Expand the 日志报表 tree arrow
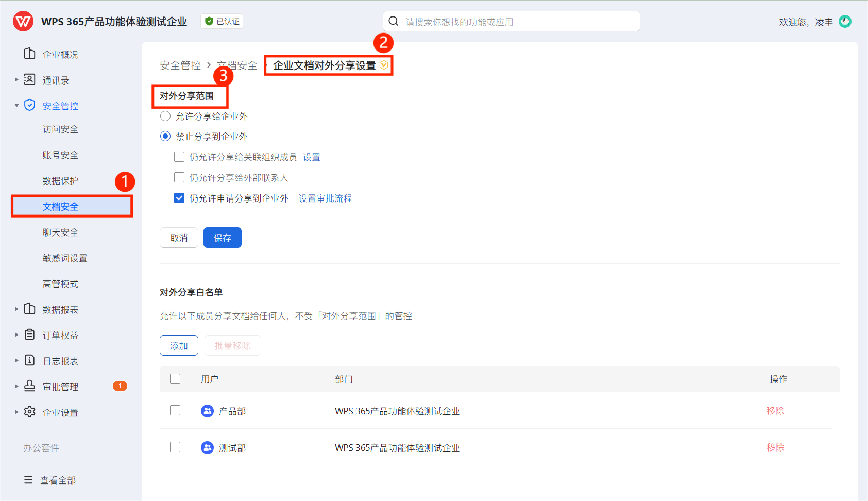This screenshot has width=868, height=501. pos(16,360)
